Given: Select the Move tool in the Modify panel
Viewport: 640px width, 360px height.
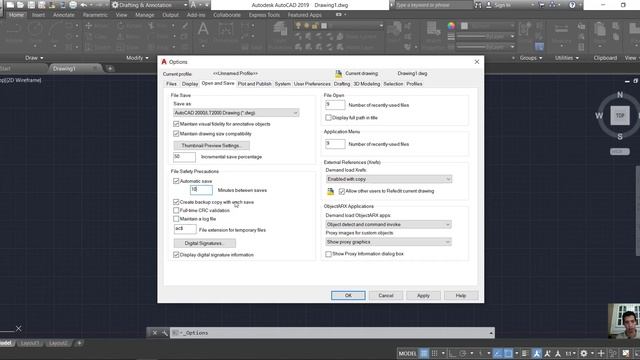Looking at the screenshot, I should click(89, 26).
